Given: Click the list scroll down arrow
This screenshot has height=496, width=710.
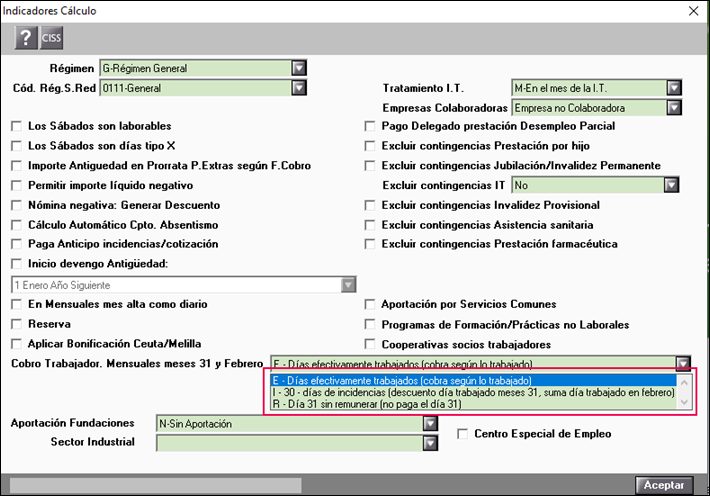Looking at the screenshot, I should pos(684,402).
